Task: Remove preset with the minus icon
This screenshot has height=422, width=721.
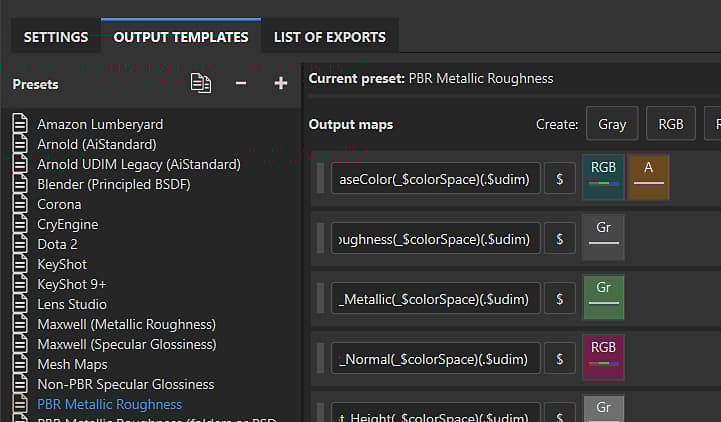Action: point(241,84)
